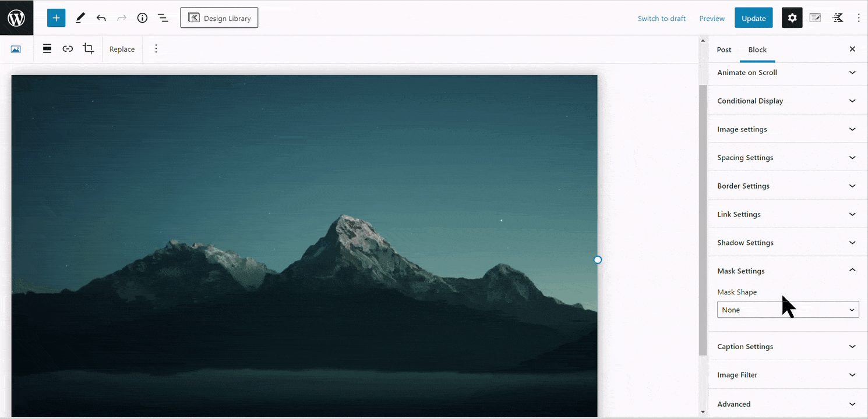Click the image block type icon

point(16,49)
